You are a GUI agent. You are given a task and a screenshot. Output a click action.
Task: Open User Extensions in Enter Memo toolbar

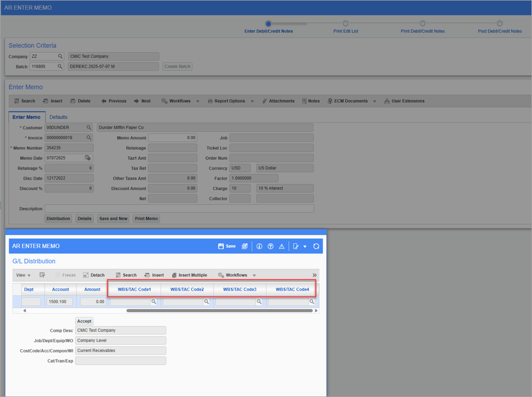(x=404, y=101)
